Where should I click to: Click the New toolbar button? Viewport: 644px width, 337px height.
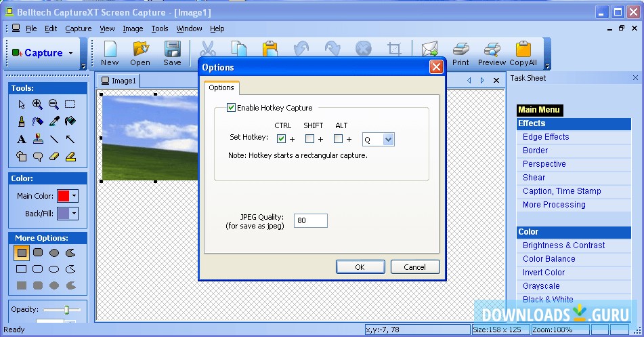click(110, 54)
